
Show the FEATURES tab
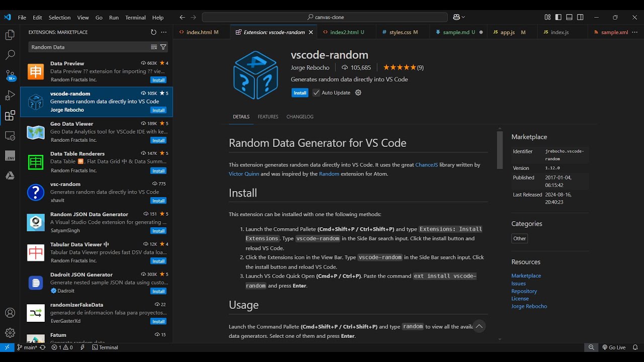point(268,117)
